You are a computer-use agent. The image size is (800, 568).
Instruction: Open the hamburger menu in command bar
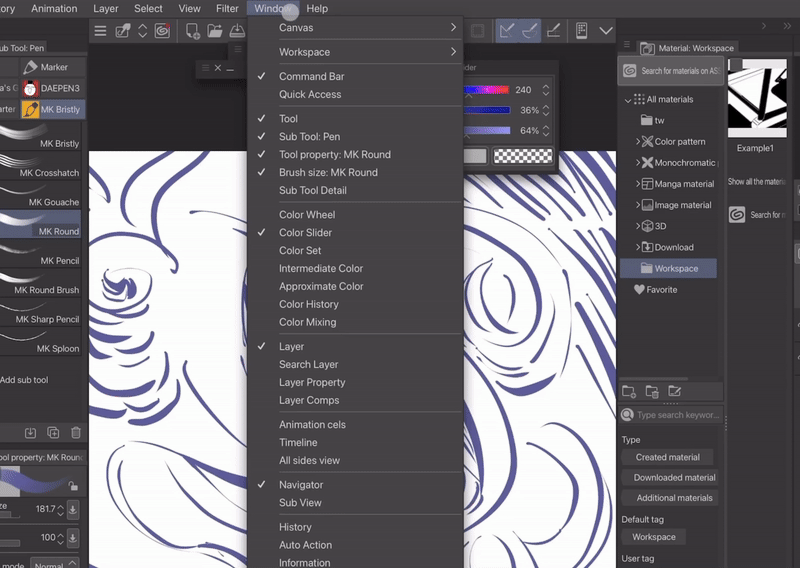(100, 31)
